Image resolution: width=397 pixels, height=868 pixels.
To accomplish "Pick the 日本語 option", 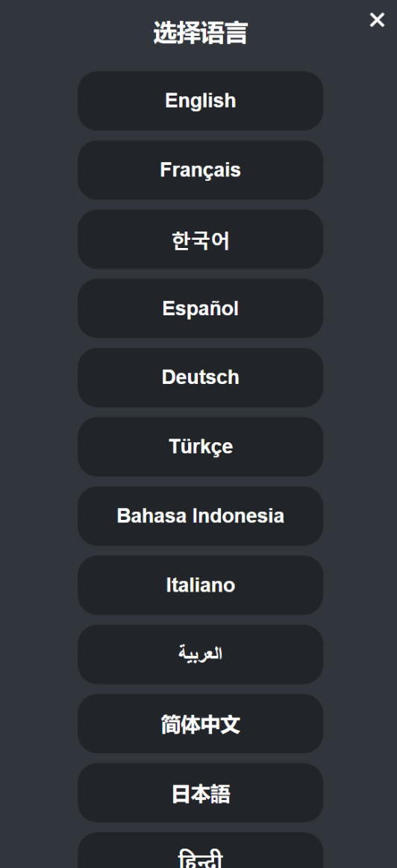I will click(x=200, y=793).
